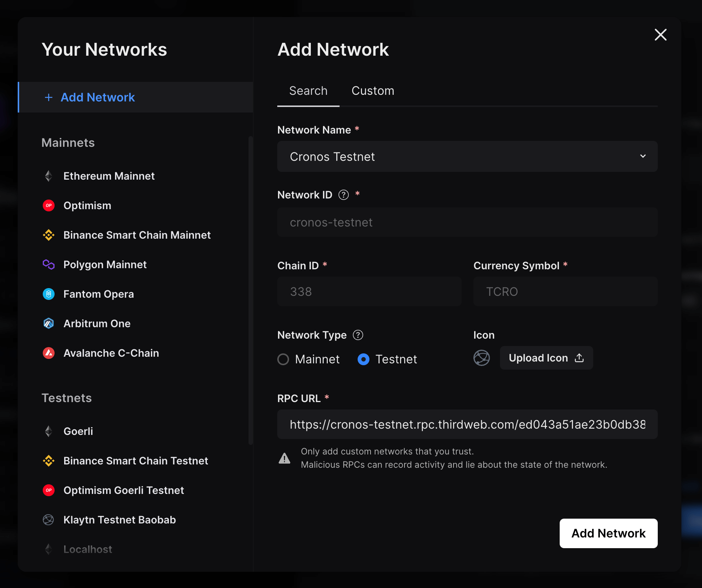
Task: Click the Goerli diamond icon
Action: click(x=49, y=431)
